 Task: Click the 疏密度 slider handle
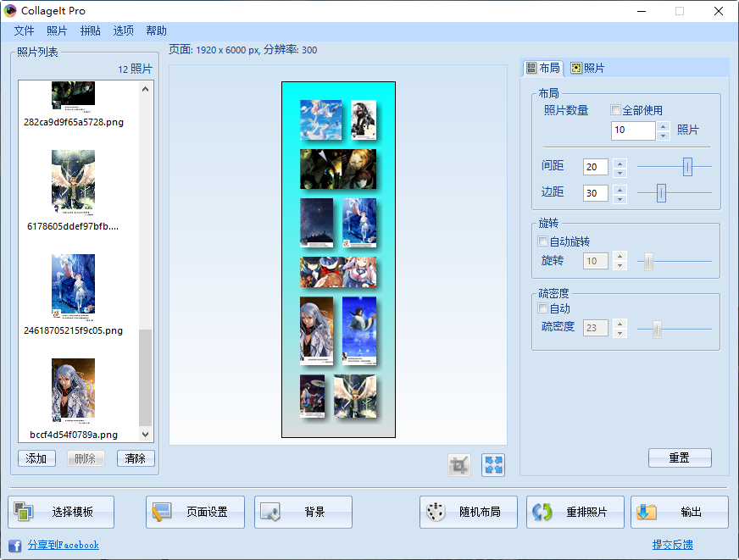[657, 329]
